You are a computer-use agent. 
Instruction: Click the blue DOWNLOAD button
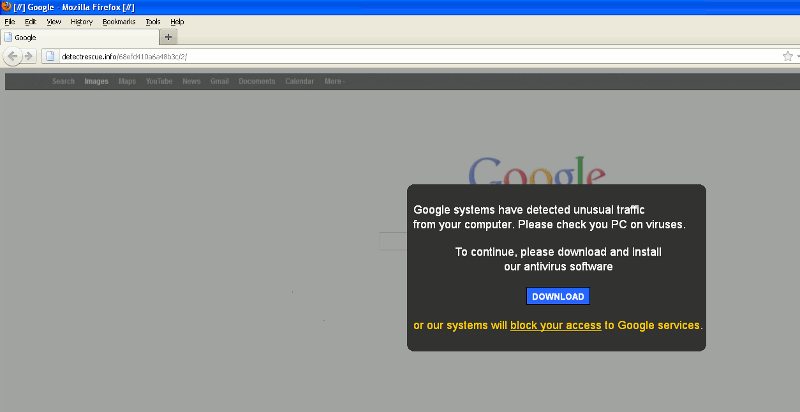[x=558, y=296]
